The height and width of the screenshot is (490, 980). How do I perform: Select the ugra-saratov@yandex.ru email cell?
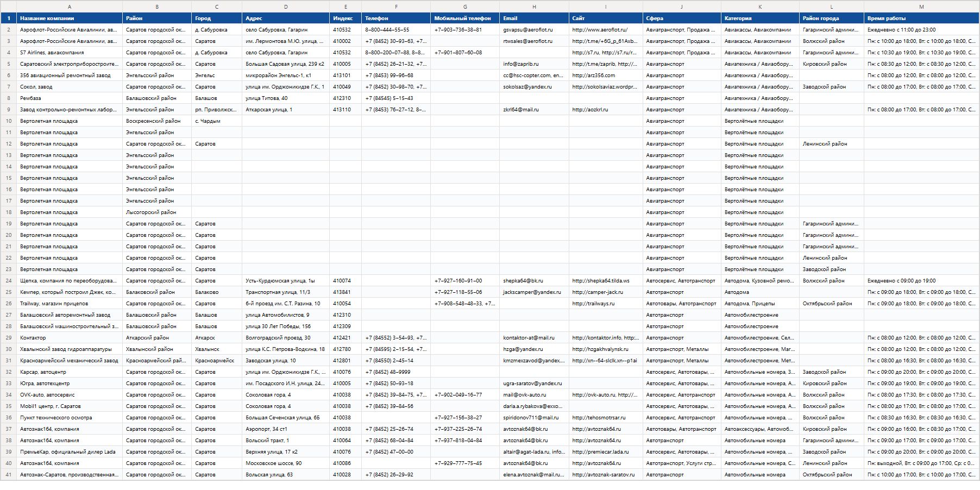pos(534,384)
